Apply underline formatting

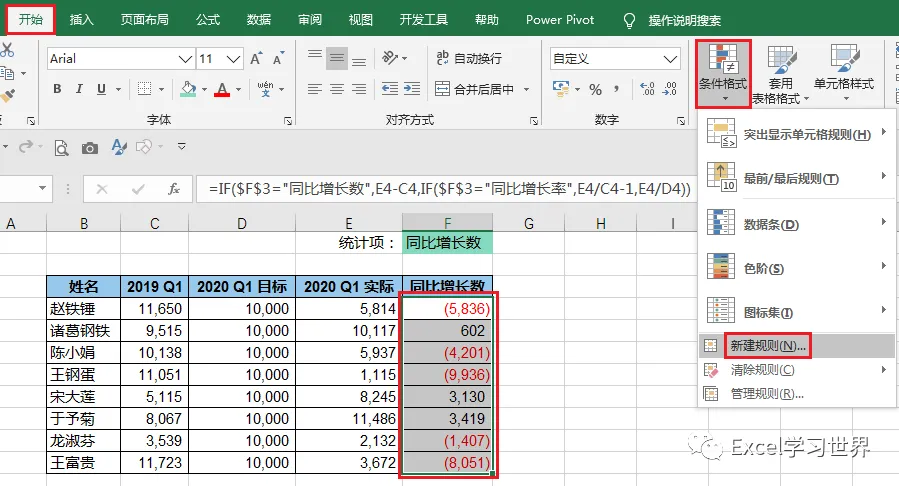[101, 89]
